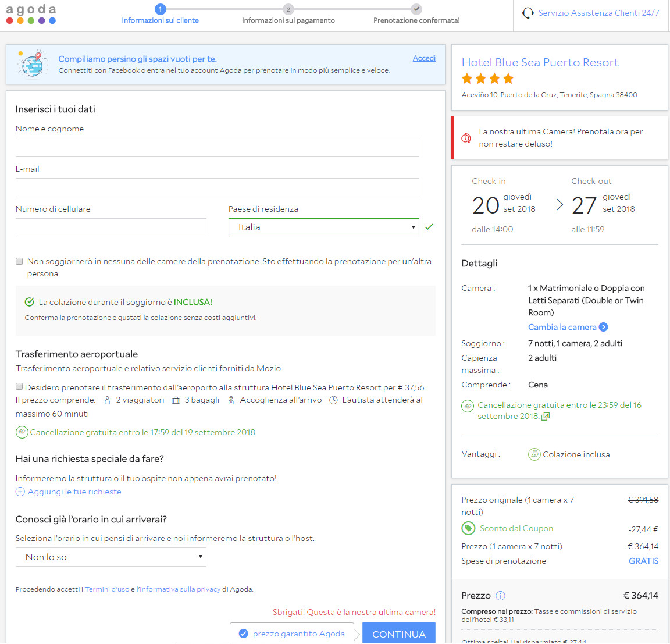Viewport: 670px width, 644px height.
Task: Focus the Nome e cognome field
Action: [x=218, y=147]
